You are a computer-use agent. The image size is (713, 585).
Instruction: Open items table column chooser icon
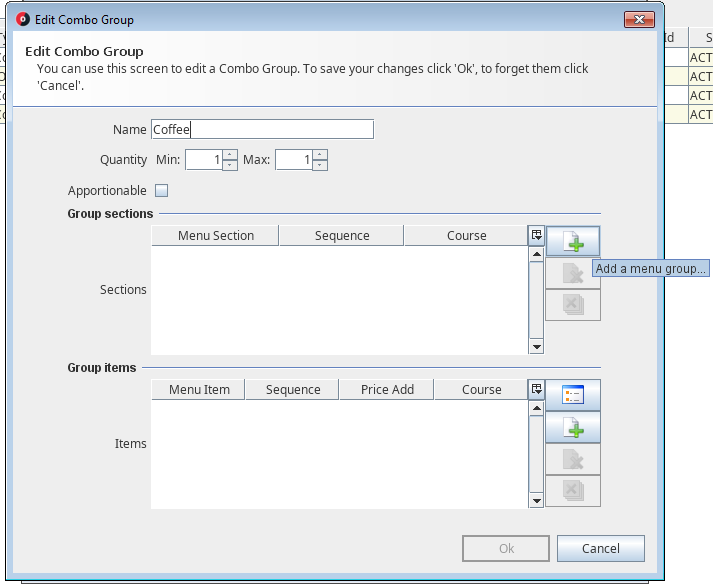[536, 389]
